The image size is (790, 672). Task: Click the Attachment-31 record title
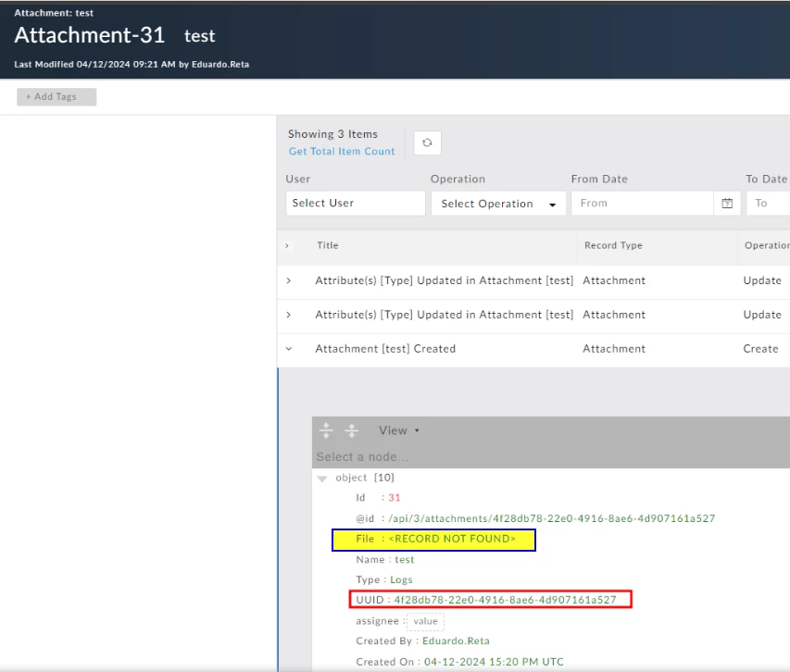click(x=90, y=35)
